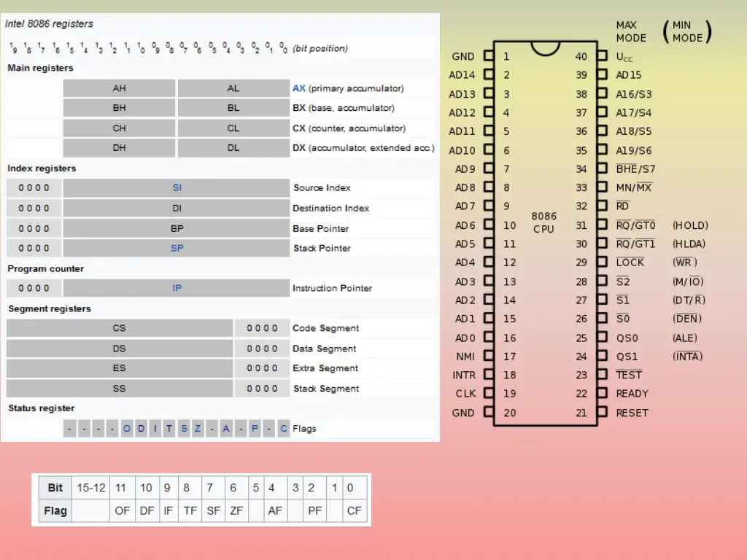
Task: Click the AH register cell
Action: (119, 88)
